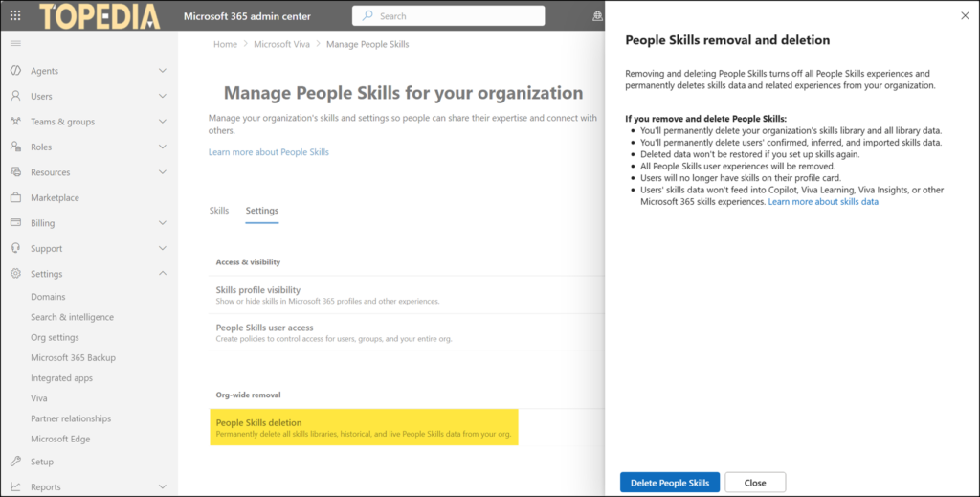Open Partner relationships
The height and width of the screenshot is (497, 980).
tap(71, 418)
